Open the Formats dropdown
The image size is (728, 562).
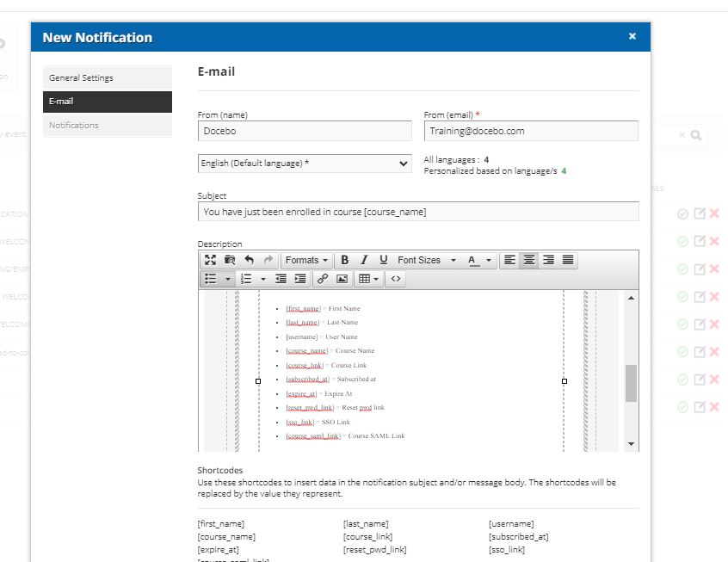tap(306, 260)
